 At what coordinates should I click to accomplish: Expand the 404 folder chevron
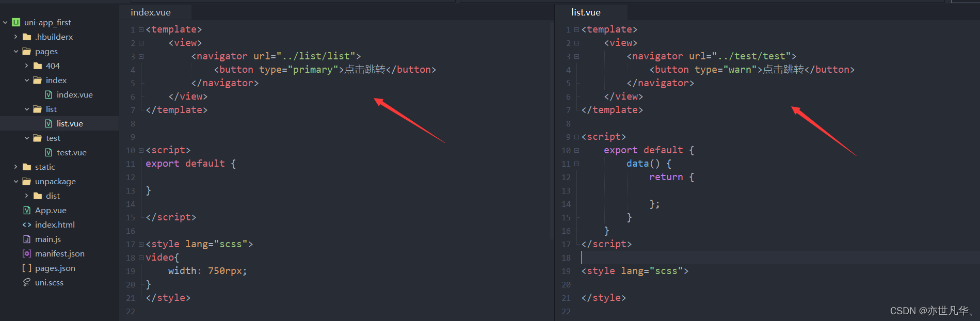click(26, 66)
